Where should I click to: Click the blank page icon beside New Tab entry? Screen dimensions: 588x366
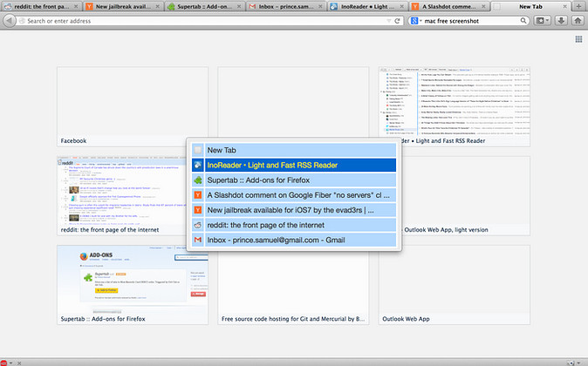(x=198, y=150)
